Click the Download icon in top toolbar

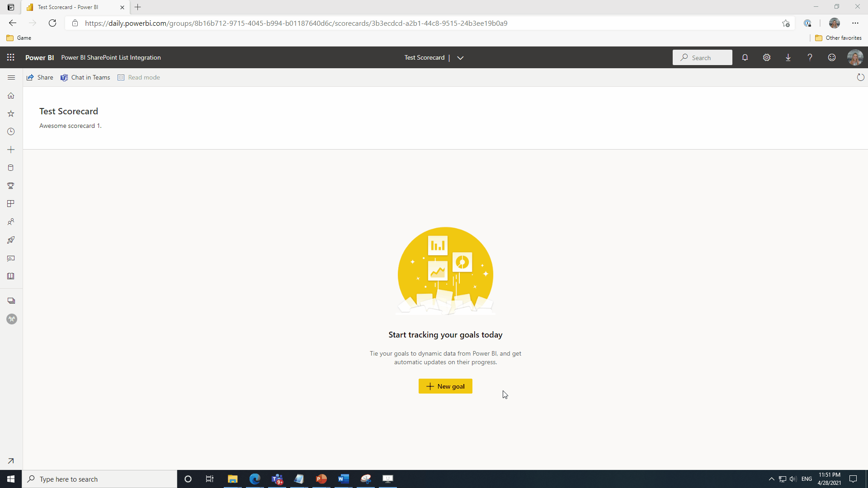point(788,57)
